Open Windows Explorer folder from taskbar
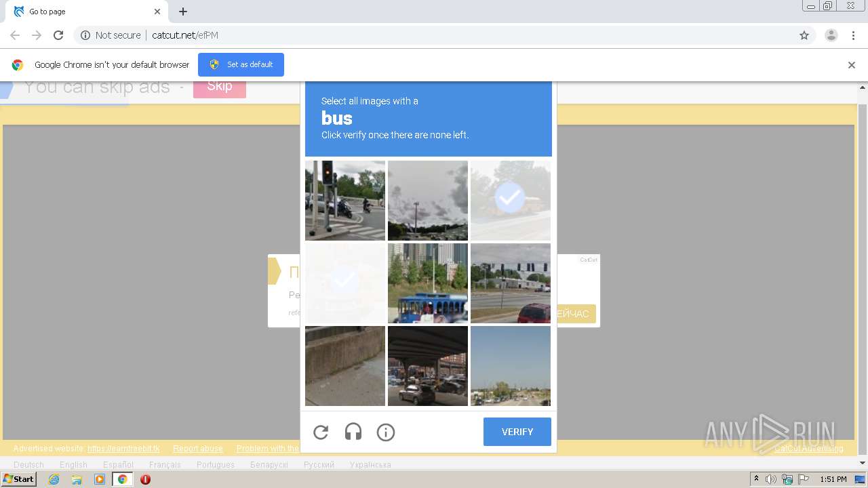 (x=77, y=479)
